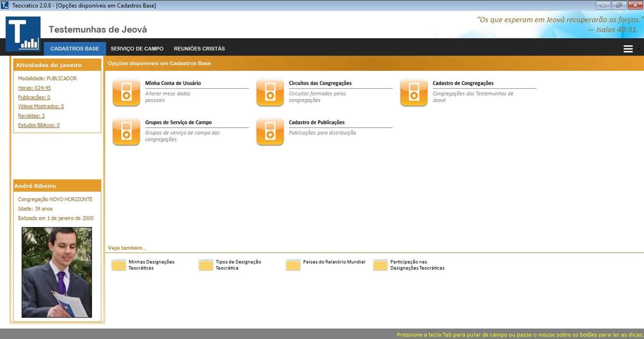Click the Atividades de janeiro header

[57, 65]
